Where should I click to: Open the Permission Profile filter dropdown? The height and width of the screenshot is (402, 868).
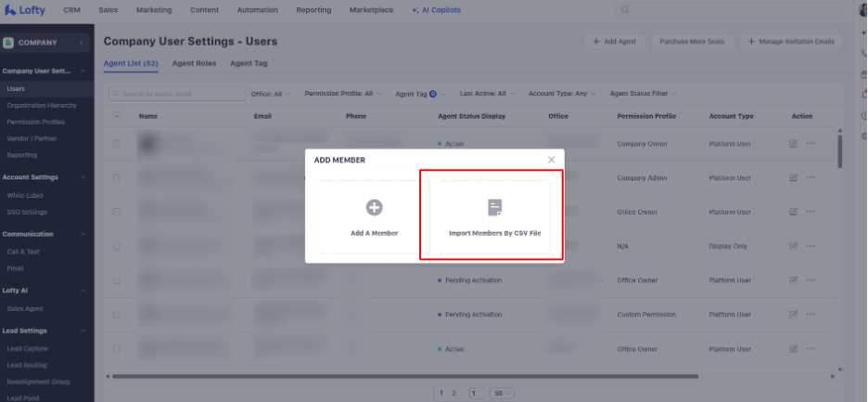(x=342, y=94)
